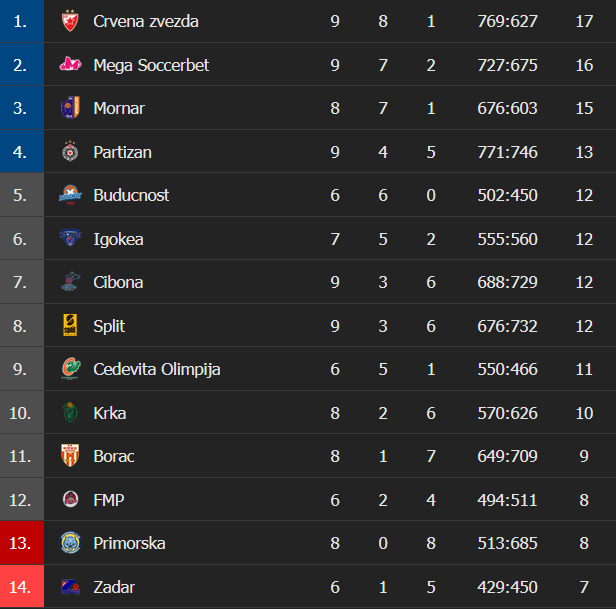Click the Mega Soccerbet team logo

70,65
